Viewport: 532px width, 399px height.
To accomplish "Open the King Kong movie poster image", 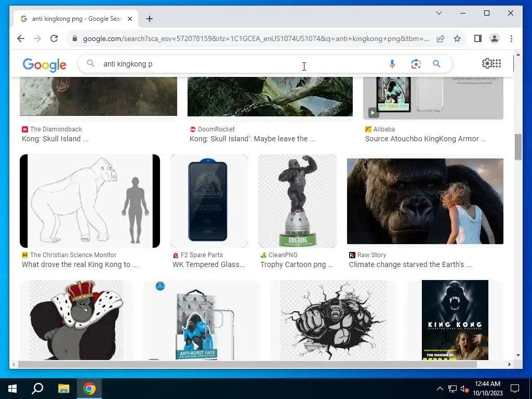I will 455,320.
